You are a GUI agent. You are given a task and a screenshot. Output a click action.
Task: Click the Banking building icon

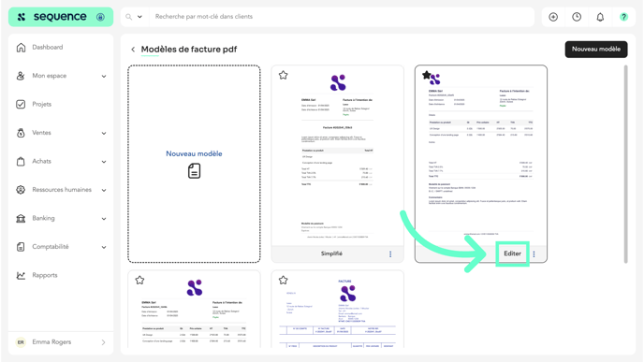(x=21, y=218)
